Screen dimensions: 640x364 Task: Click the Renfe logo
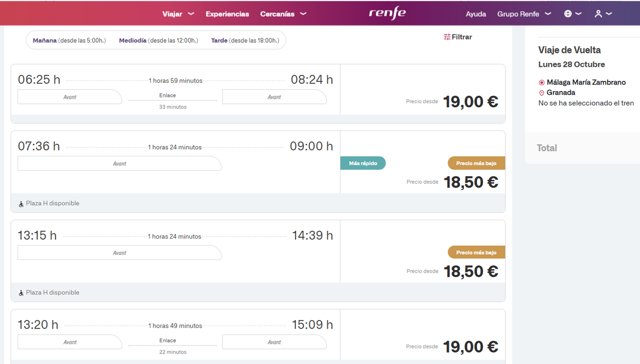tap(387, 13)
